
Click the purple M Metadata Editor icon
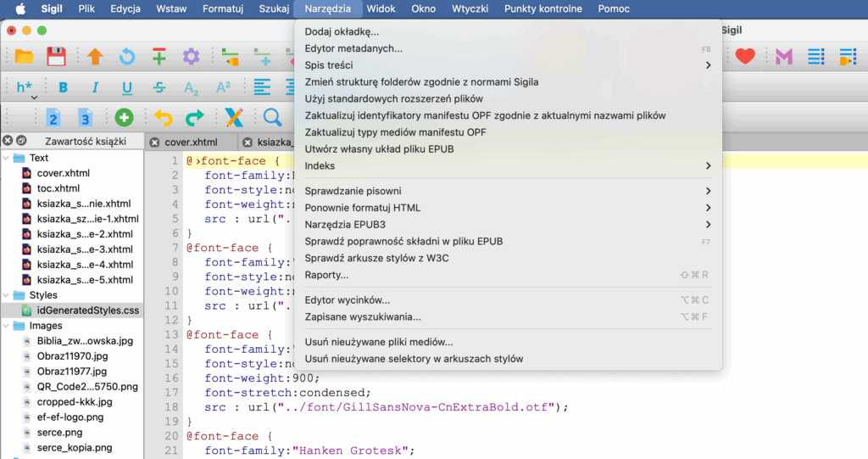pos(784,57)
